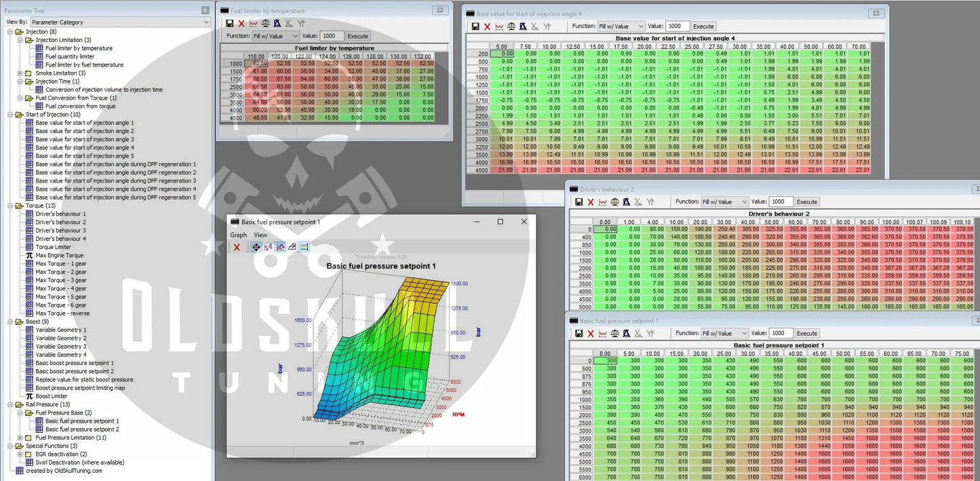Open the View menu in graph window
This screenshot has height=481, width=980.
point(260,235)
